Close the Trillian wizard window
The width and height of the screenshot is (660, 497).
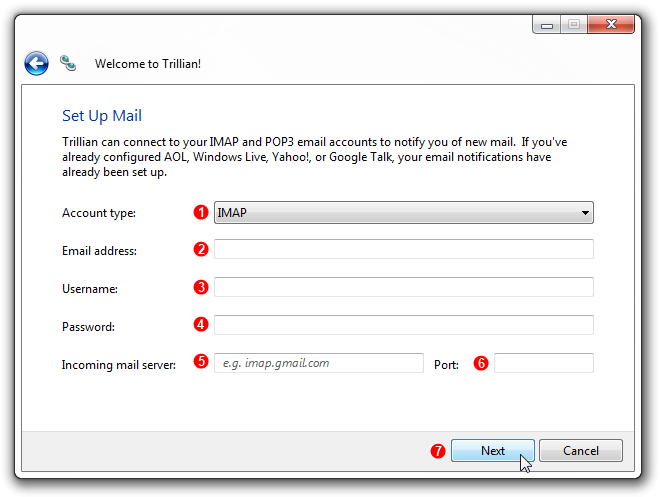[x=611, y=24]
